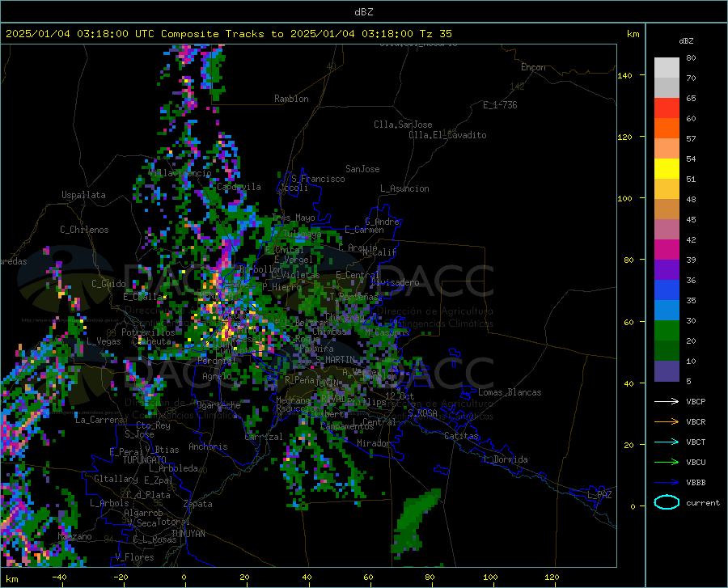
Task: Click the 'Clla.SanJose' map label
Action: (x=403, y=125)
